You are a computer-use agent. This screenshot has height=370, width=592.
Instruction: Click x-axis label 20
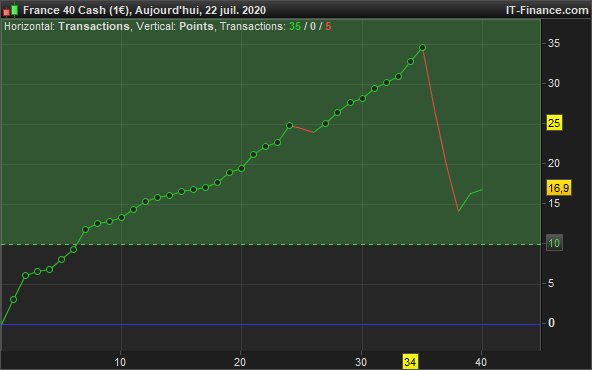[x=240, y=362]
